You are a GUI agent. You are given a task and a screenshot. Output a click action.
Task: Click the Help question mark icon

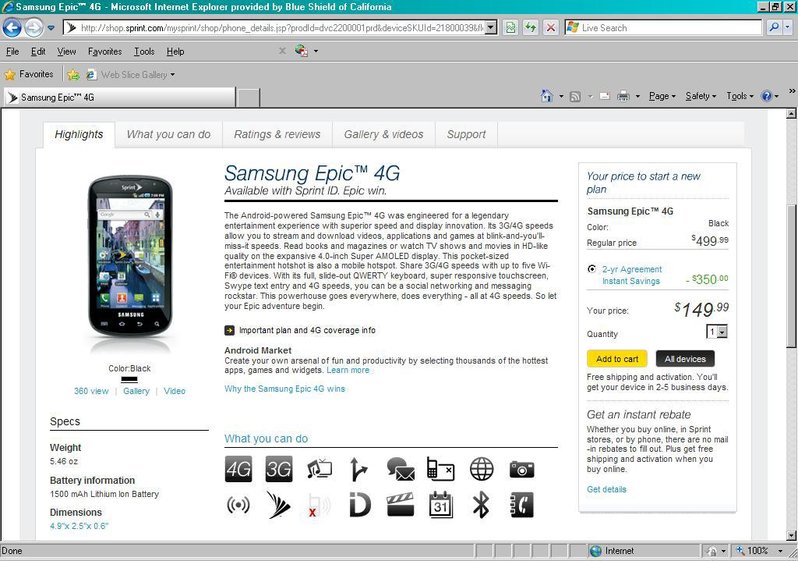[x=766, y=96]
